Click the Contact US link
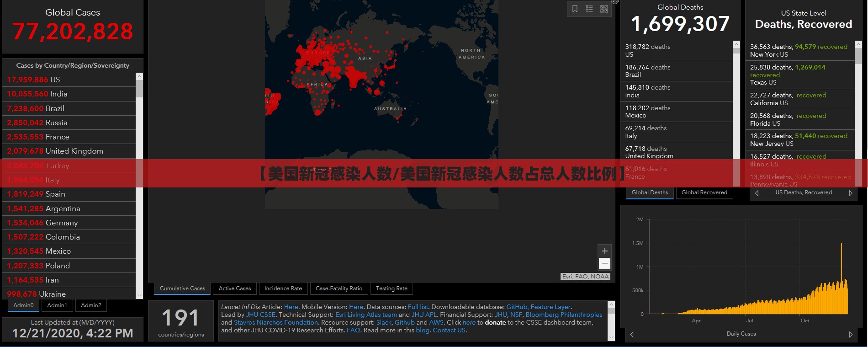The height and width of the screenshot is (347, 868). tap(449, 330)
